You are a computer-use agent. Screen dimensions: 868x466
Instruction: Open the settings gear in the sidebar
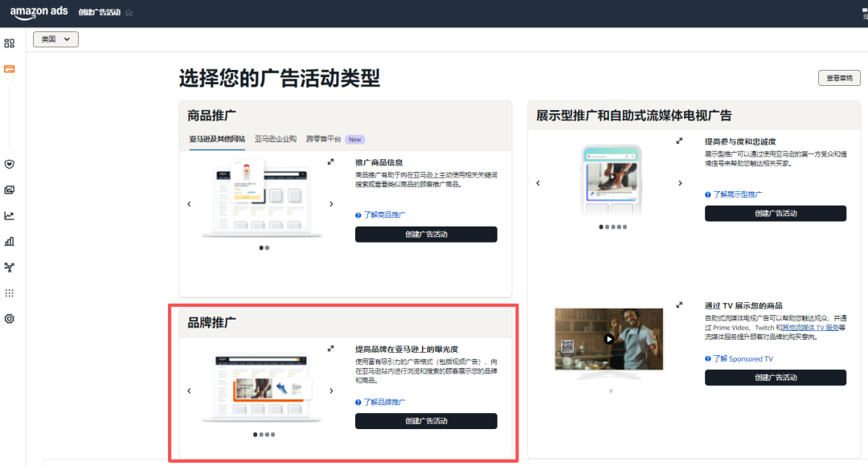(x=9, y=318)
